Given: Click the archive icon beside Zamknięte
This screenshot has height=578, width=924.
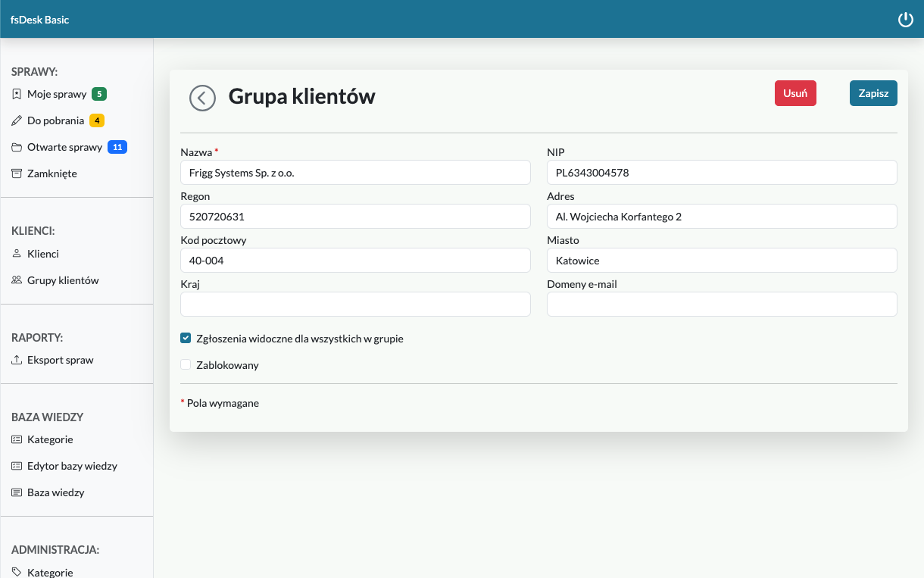Looking at the screenshot, I should point(17,174).
